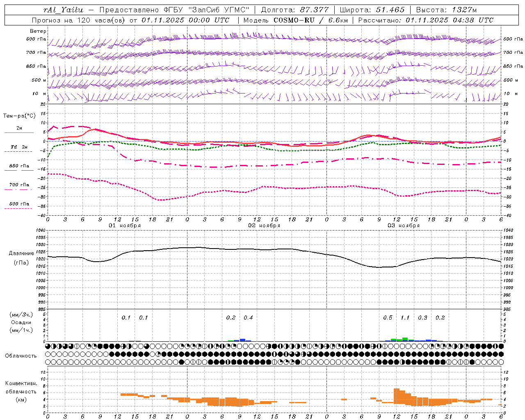Click the dashed 500 гПа temperature legend line
The width and height of the screenshot is (525, 420).
(x=18, y=208)
